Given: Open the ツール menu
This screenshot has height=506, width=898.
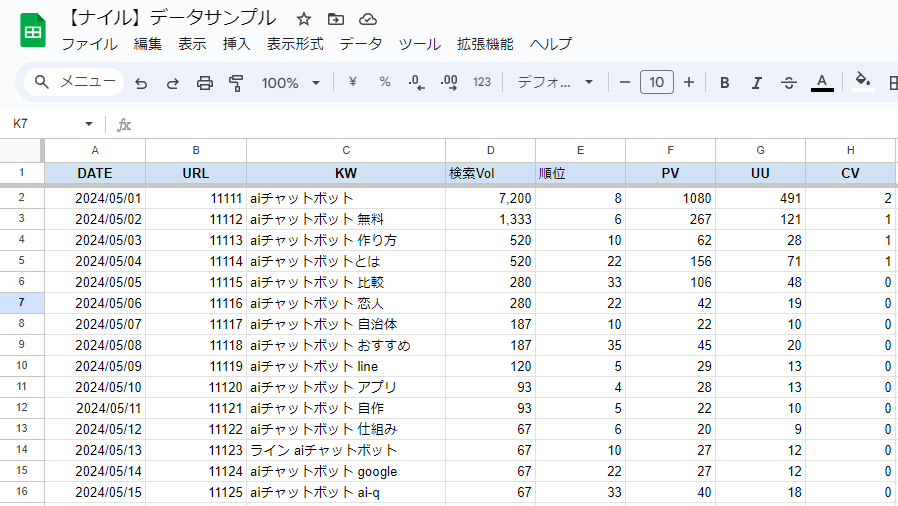Looking at the screenshot, I should pos(420,44).
